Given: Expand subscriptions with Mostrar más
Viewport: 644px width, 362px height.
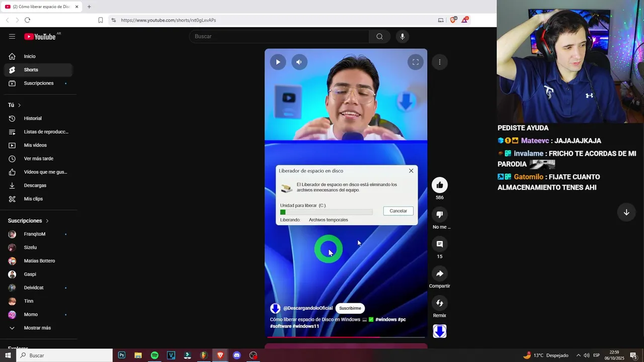Looking at the screenshot, I should point(38,328).
